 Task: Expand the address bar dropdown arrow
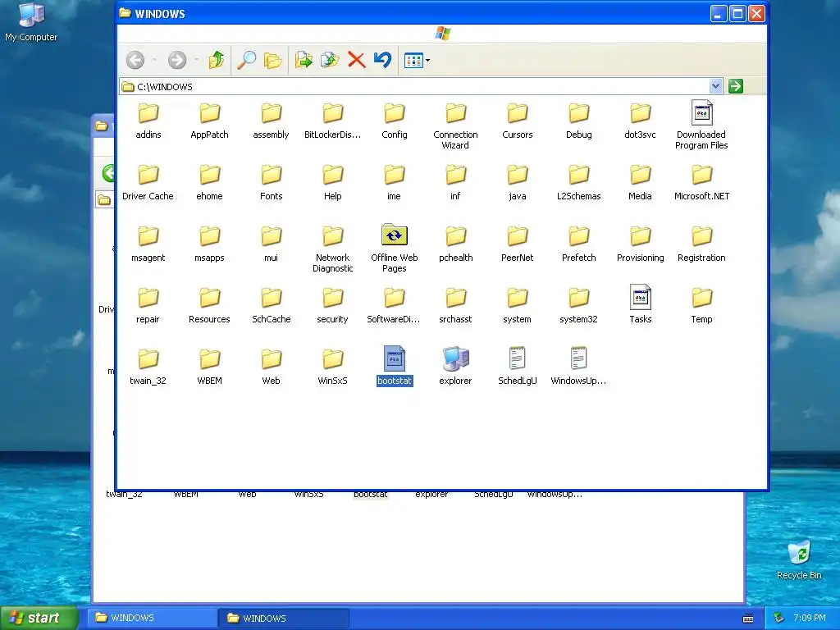pyautogui.click(x=715, y=86)
